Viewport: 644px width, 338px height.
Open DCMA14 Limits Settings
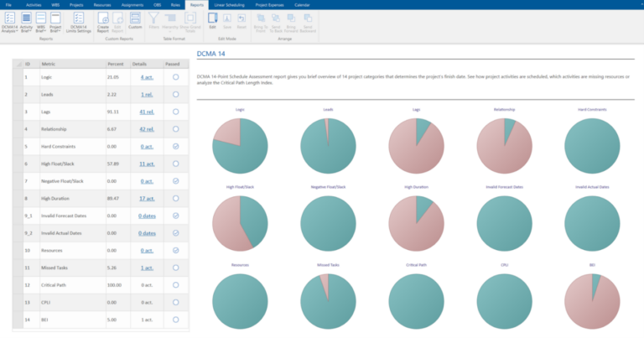[x=79, y=22]
